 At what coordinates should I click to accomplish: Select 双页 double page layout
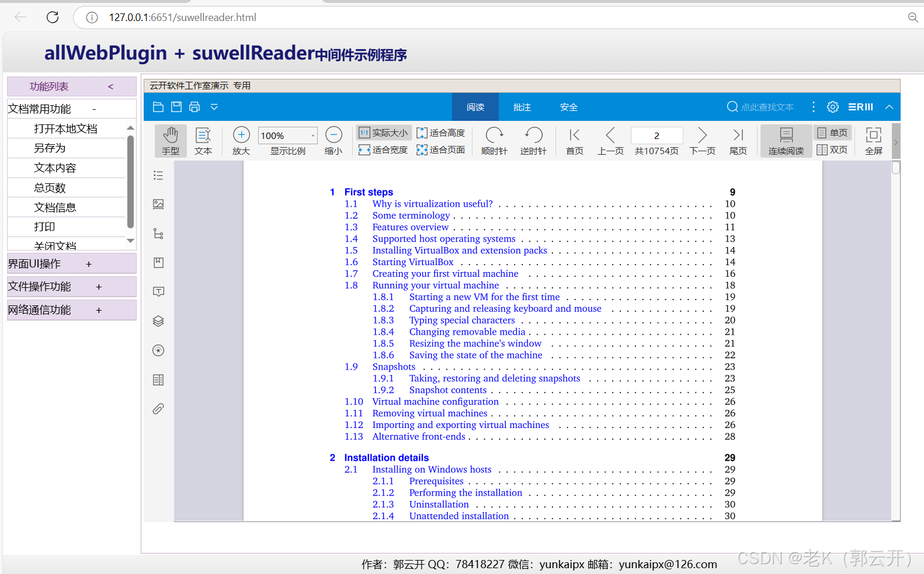(832, 150)
